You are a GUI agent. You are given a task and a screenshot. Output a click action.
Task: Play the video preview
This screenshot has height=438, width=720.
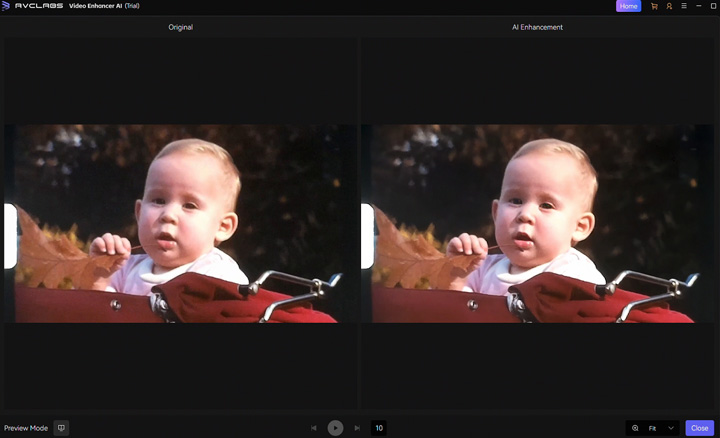tap(335, 428)
